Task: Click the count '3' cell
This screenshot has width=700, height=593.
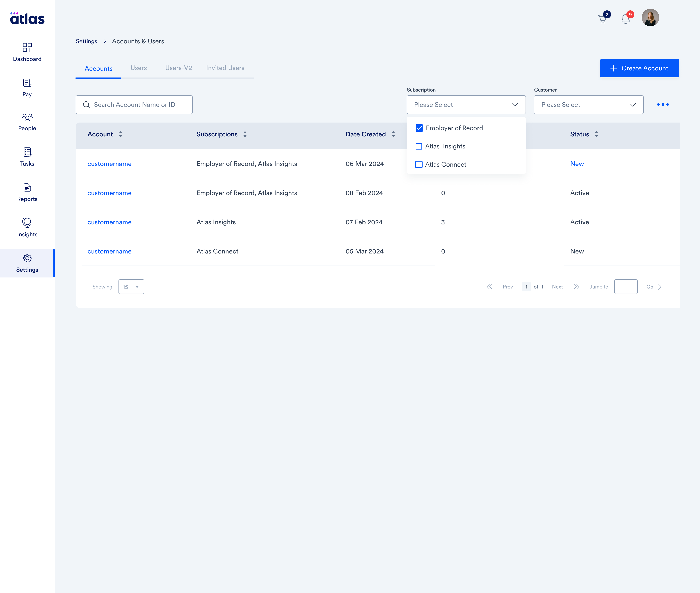Action: click(443, 222)
